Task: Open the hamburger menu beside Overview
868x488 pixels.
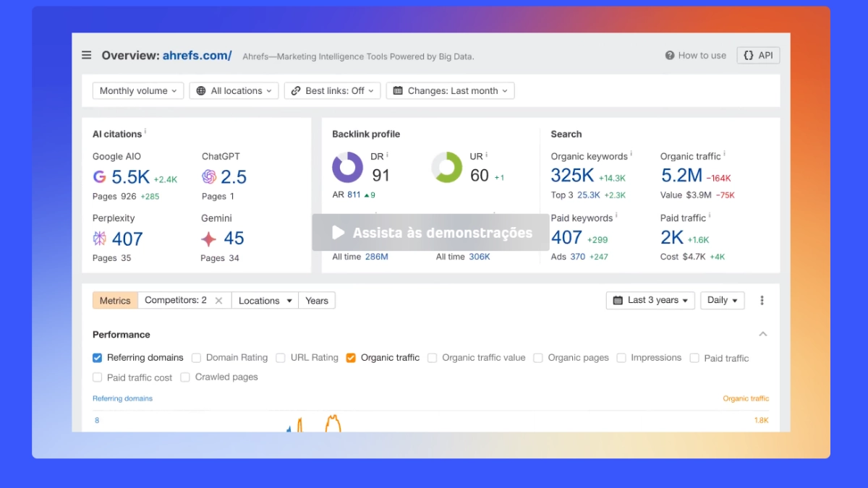Action: point(87,55)
